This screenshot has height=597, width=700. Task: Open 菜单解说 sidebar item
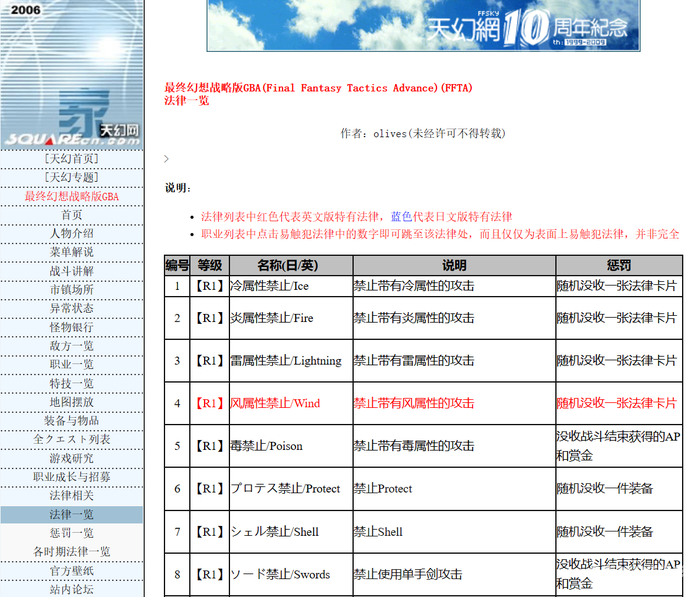(x=71, y=252)
